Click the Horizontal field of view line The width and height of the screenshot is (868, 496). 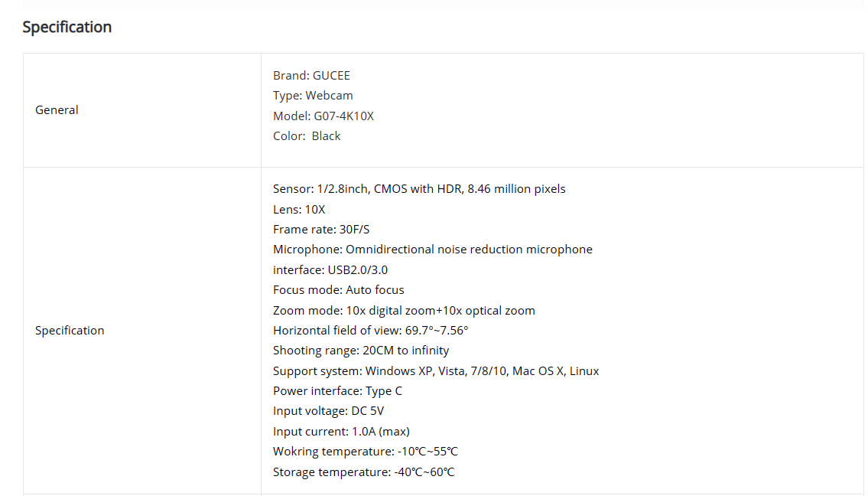tap(370, 331)
